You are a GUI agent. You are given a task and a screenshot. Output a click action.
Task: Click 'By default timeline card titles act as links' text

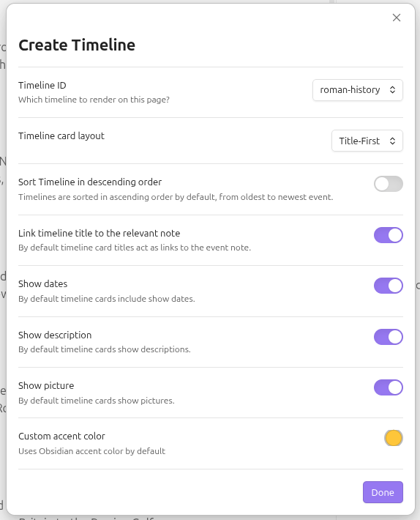pyautogui.click(x=135, y=248)
